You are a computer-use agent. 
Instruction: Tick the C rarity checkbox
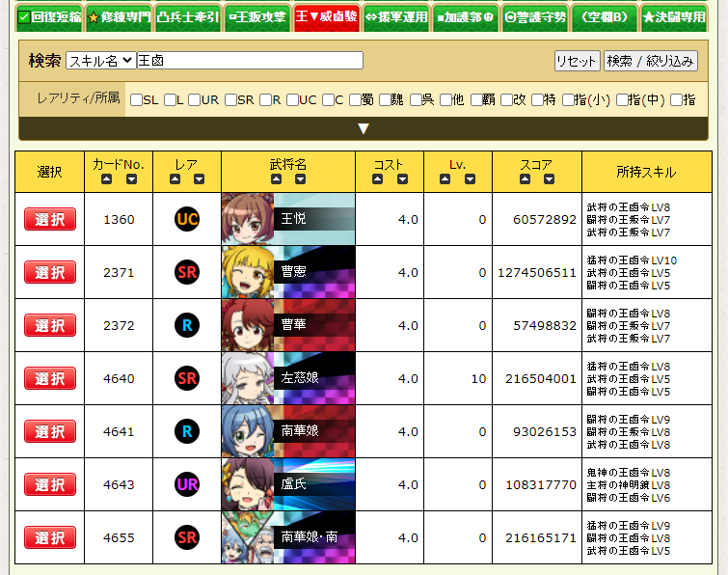(328, 100)
